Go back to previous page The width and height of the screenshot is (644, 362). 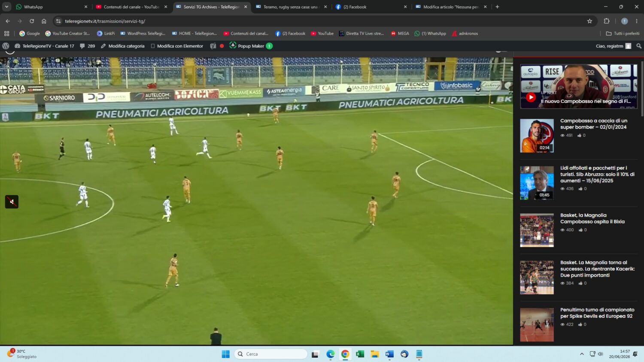click(x=8, y=21)
